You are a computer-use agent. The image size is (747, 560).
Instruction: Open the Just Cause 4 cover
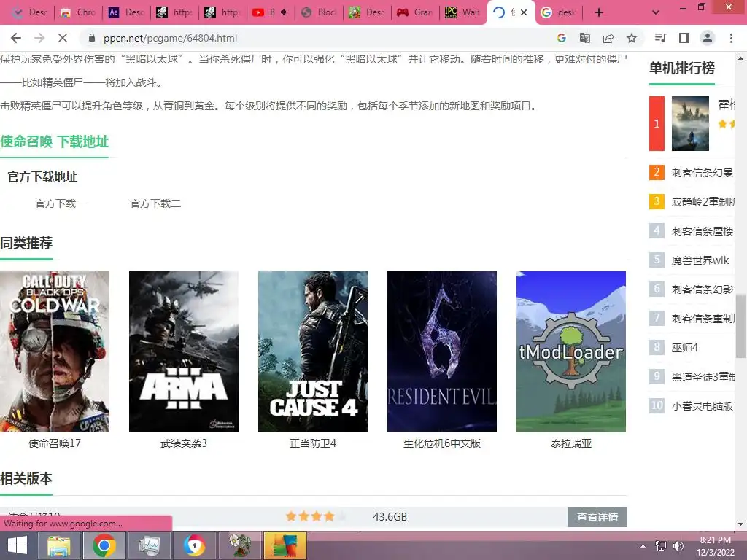[x=313, y=351]
